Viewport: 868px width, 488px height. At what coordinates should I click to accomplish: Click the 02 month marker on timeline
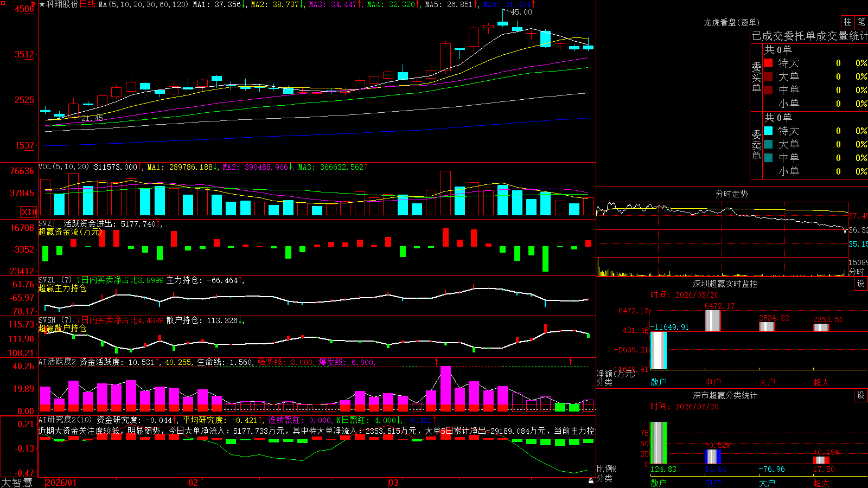193,483
